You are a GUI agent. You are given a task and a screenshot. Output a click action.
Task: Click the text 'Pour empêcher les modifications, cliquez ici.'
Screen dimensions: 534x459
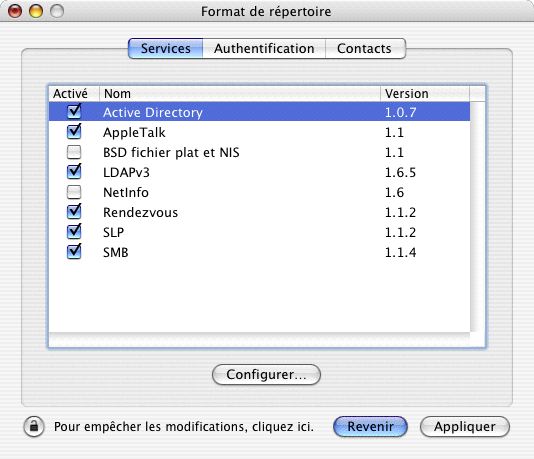pos(184,427)
